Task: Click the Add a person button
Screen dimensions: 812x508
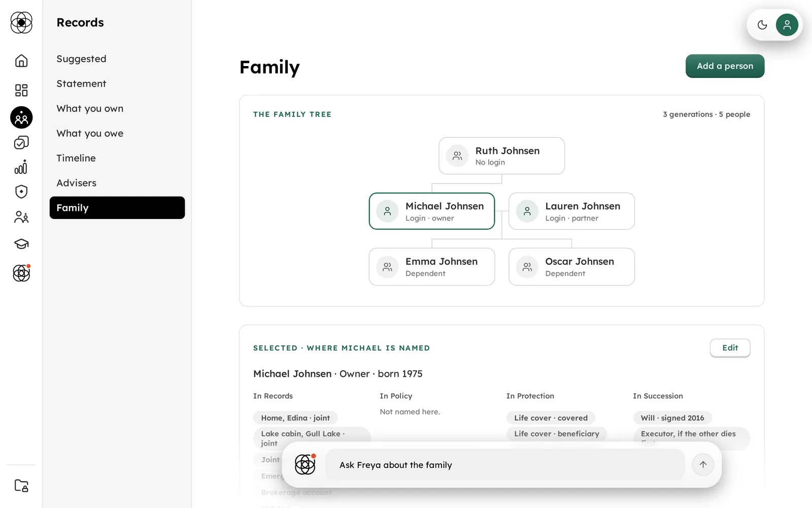Action: point(725,66)
